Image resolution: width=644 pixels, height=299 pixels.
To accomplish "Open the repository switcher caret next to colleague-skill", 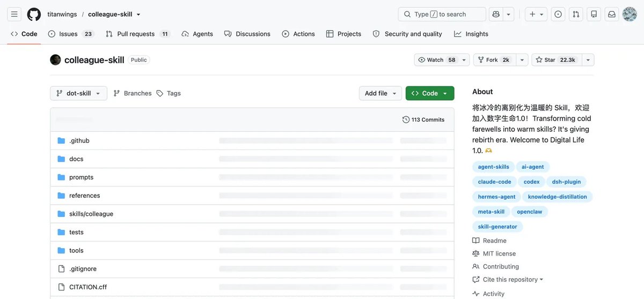I will [138, 14].
